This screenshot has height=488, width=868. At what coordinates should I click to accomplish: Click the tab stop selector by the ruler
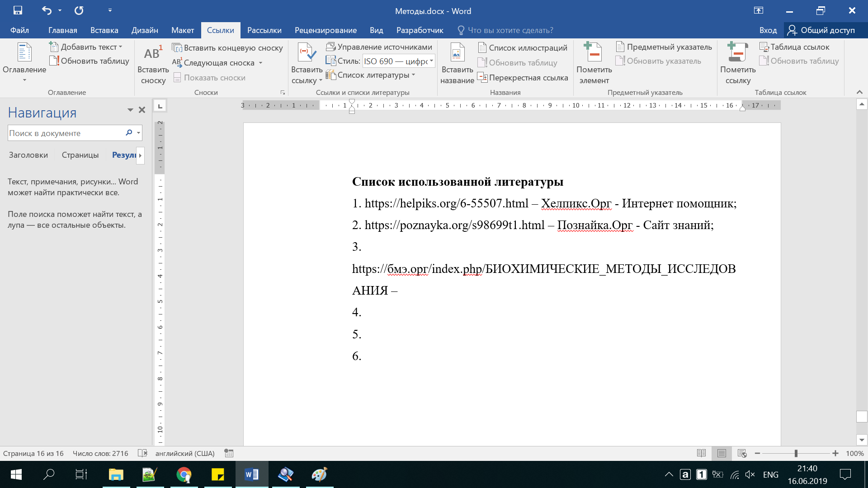(x=160, y=106)
